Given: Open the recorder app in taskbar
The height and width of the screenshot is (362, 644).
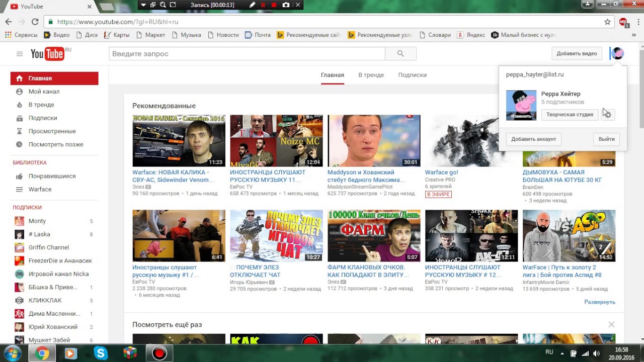Looking at the screenshot, I should 159,353.
